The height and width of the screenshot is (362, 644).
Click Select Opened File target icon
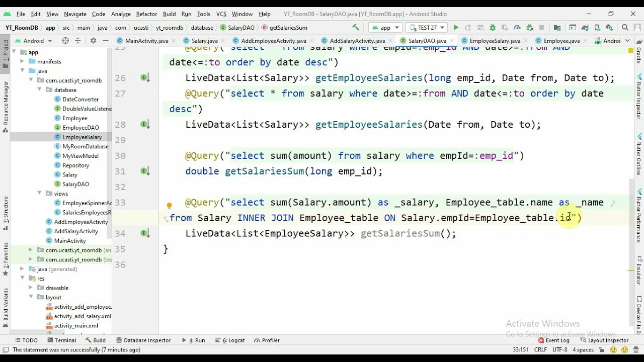[x=65, y=41]
